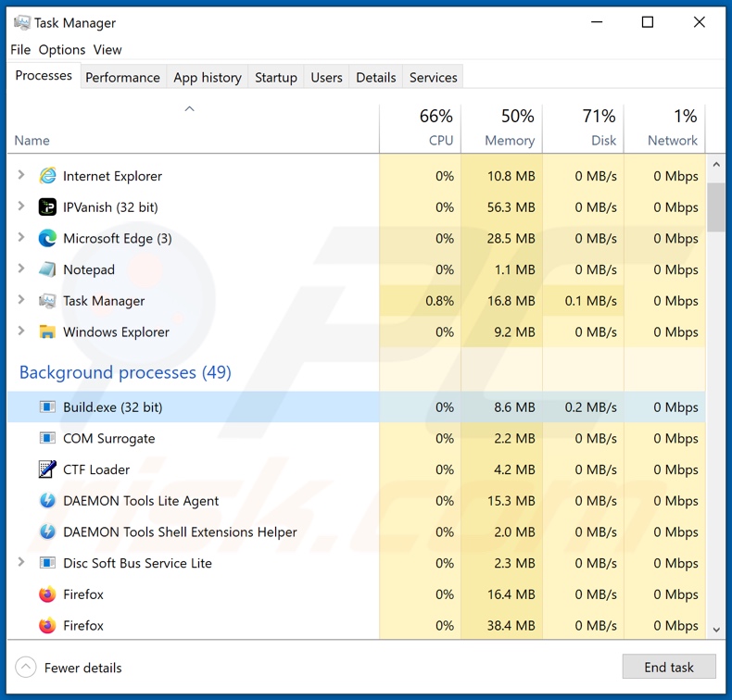Open the Options menu
This screenshot has height=700, width=732.
tap(62, 49)
